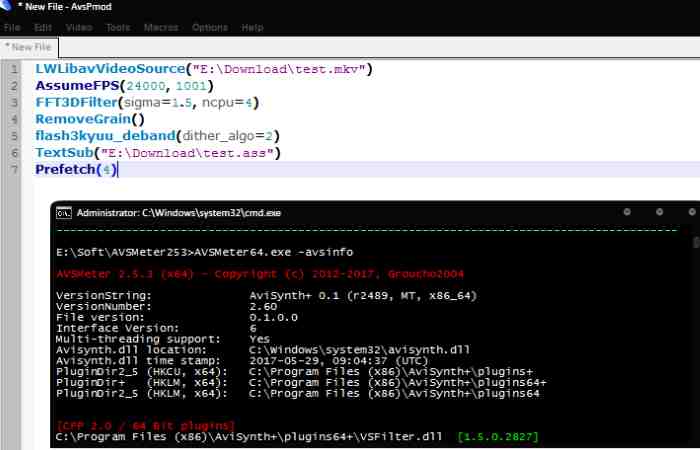Click the Multi-threading support value Yes
The width and height of the screenshot is (700, 450).
pyautogui.click(x=259, y=339)
